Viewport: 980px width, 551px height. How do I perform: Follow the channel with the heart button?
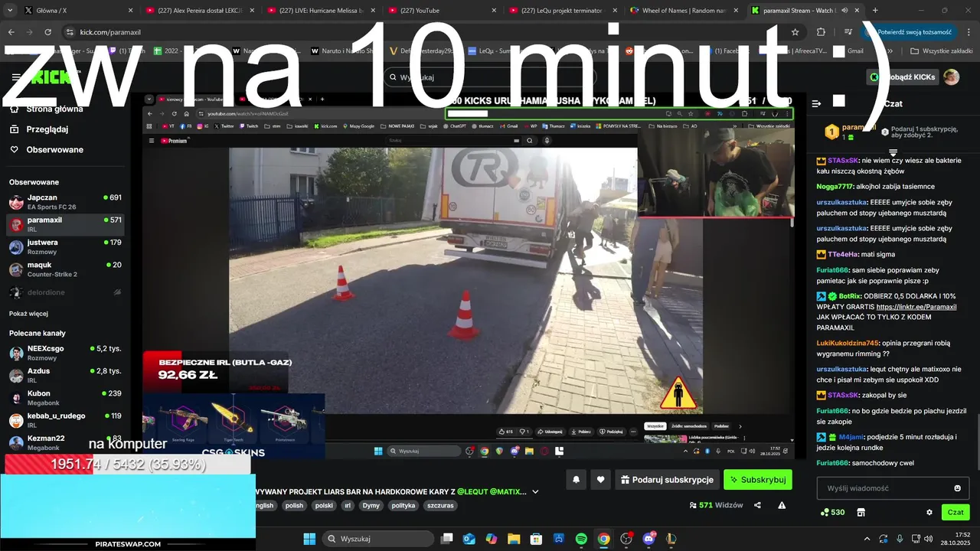pos(601,480)
